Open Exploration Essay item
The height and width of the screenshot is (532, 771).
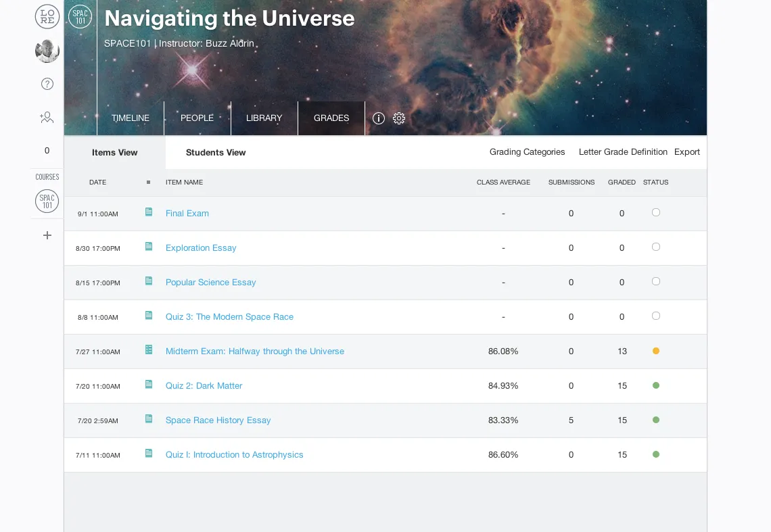pyautogui.click(x=201, y=248)
